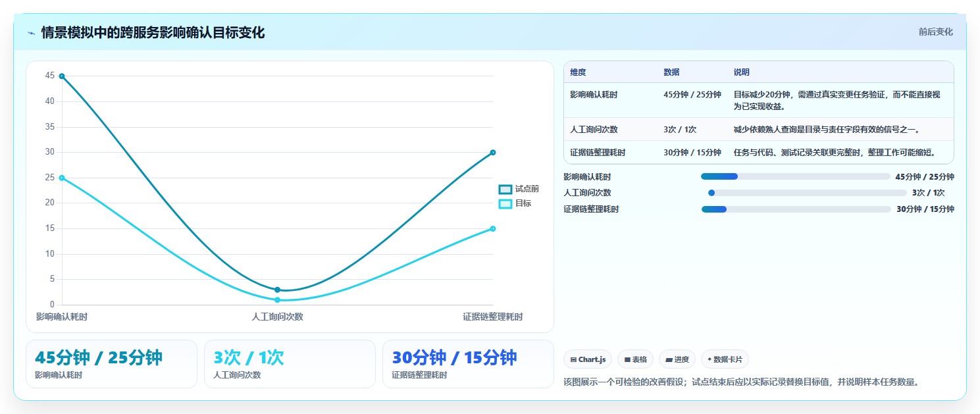The height and width of the screenshot is (414, 980).
Task: Click the 人工询问次数 progress bar
Action: 808,193
